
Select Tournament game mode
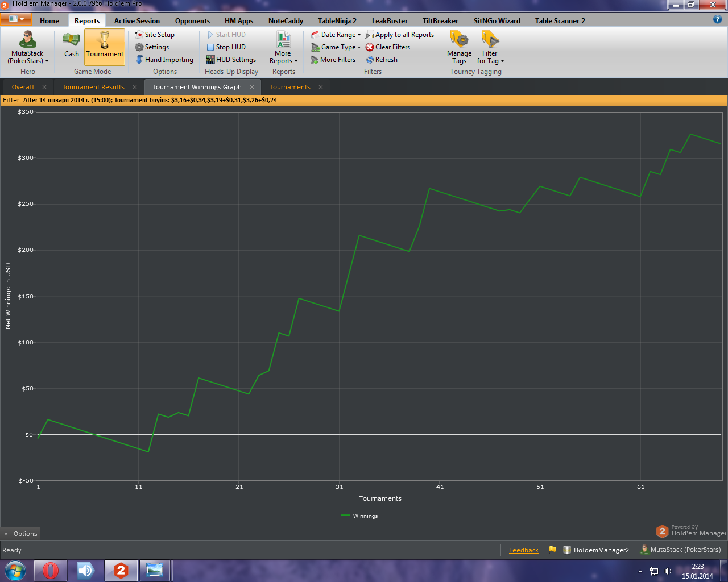pyautogui.click(x=105, y=47)
